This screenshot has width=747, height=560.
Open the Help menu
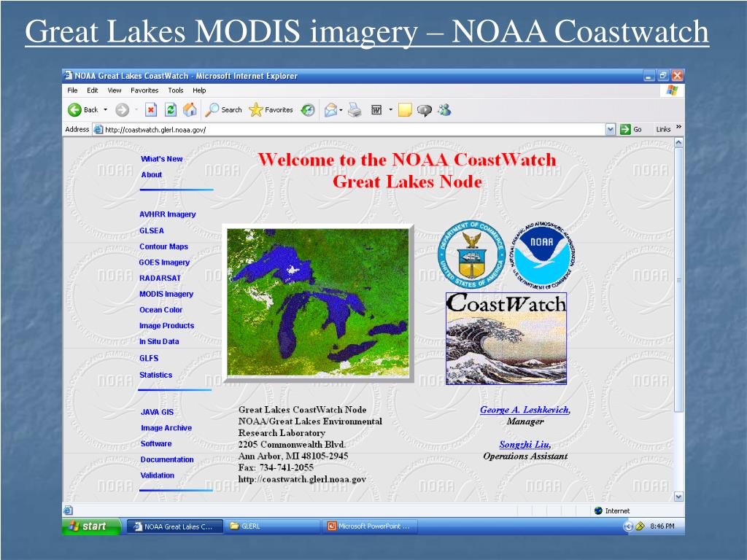[199, 90]
